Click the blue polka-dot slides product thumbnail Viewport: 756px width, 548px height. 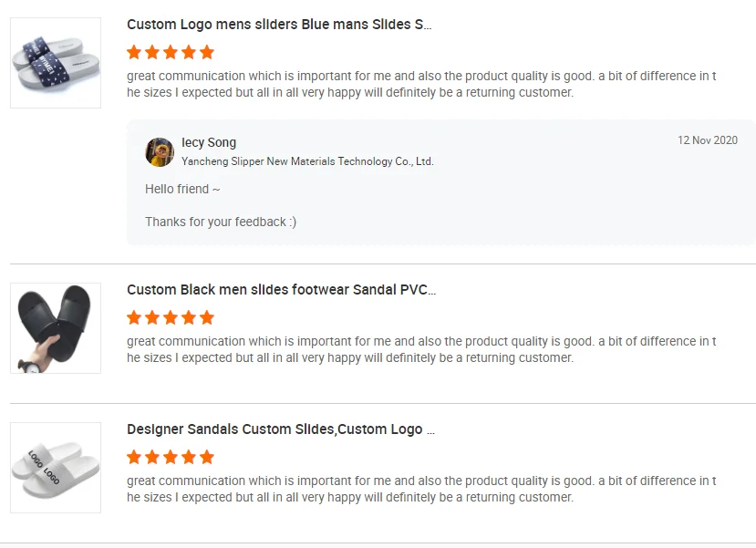pos(56,63)
